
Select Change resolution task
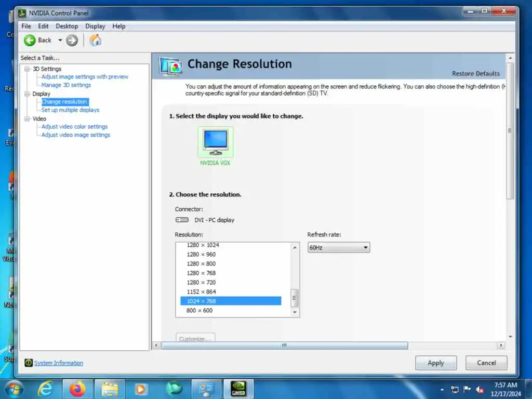coord(64,102)
